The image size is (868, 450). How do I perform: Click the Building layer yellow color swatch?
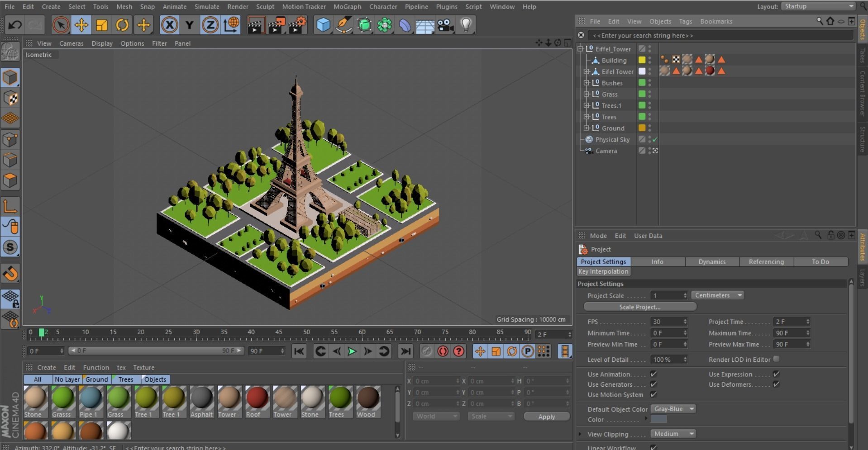coord(642,60)
